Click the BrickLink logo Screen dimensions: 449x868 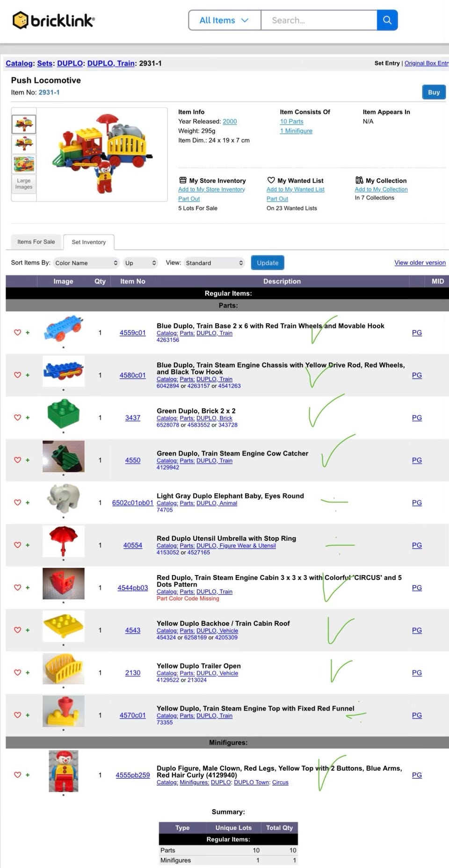point(53,20)
